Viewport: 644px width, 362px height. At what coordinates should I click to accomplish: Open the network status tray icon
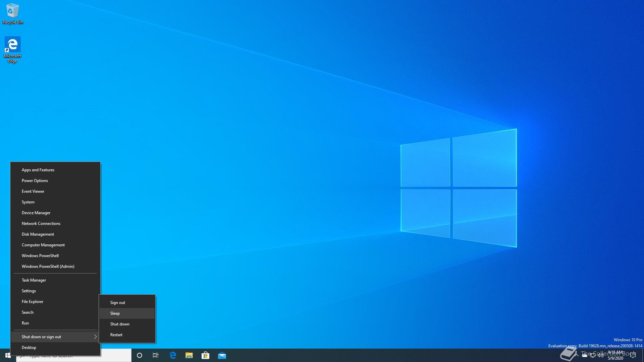click(593, 356)
